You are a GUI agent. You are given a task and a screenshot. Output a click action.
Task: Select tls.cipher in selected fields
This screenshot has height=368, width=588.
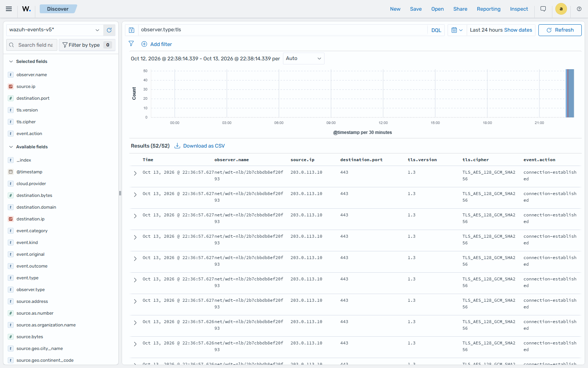(x=26, y=122)
